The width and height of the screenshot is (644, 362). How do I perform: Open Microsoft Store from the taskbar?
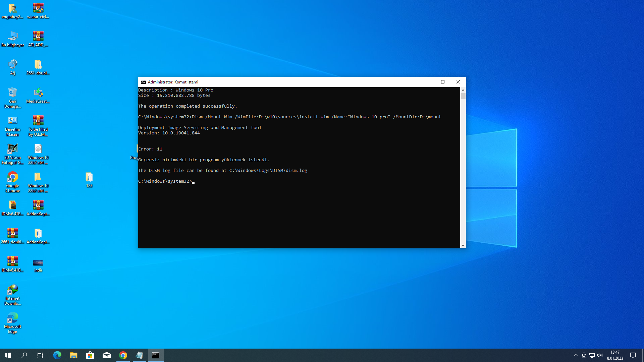pyautogui.click(x=90, y=355)
